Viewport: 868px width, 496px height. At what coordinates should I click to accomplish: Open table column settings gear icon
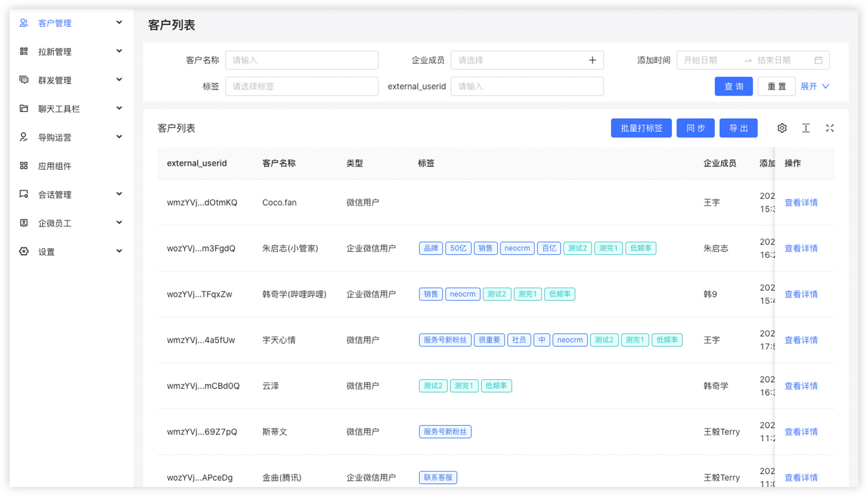pyautogui.click(x=782, y=128)
